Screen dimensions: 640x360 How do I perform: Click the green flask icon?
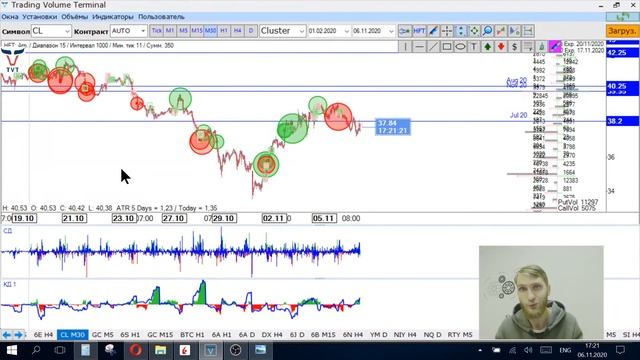(542, 47)
